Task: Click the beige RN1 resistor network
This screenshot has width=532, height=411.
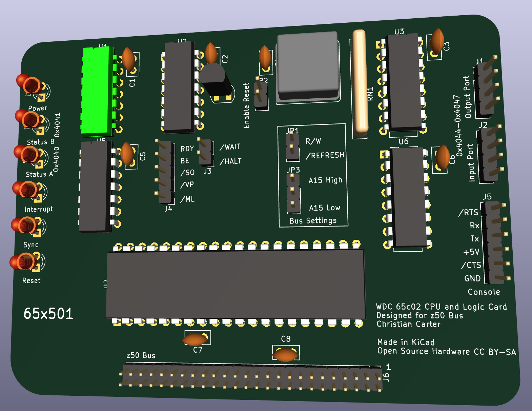Action: coord(360,81)
